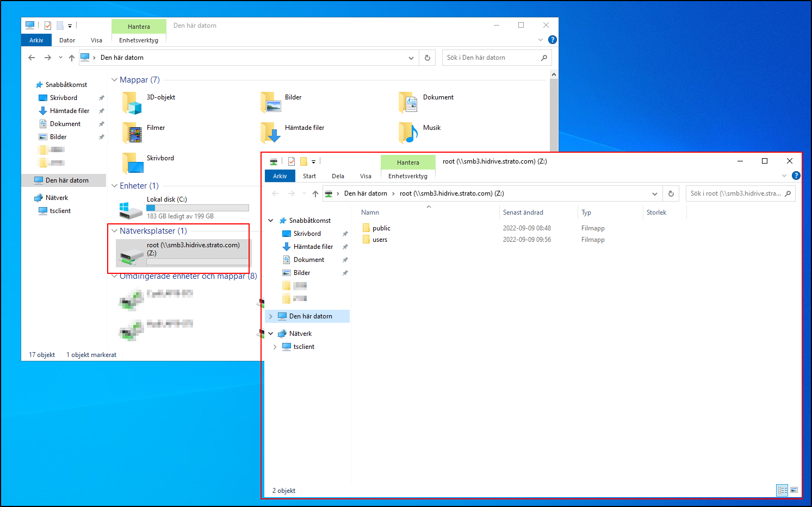This screenshot has height=507, width=812.
Task: Select Lokal disk (C:) drive
Action: [x=166, y=199]
